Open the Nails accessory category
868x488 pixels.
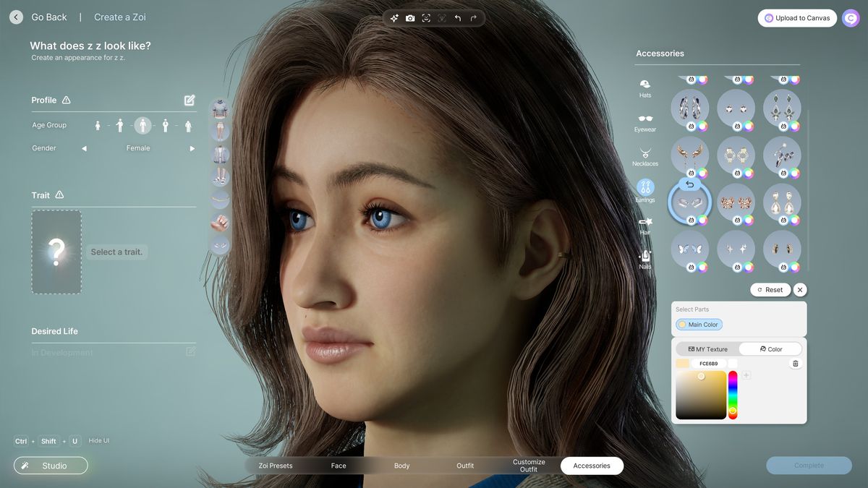point(644,260)
